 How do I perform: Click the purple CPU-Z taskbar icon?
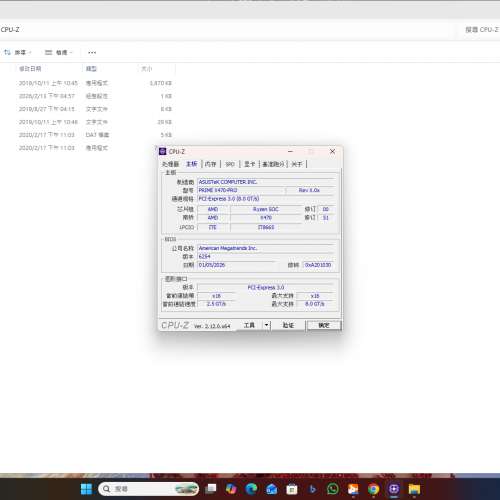[394, 489]
